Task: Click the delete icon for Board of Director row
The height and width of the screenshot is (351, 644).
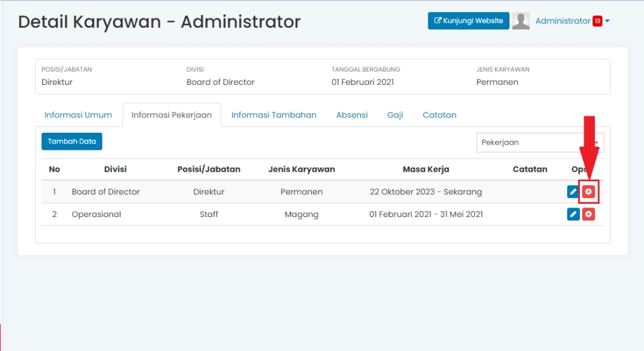Action: 588,192
